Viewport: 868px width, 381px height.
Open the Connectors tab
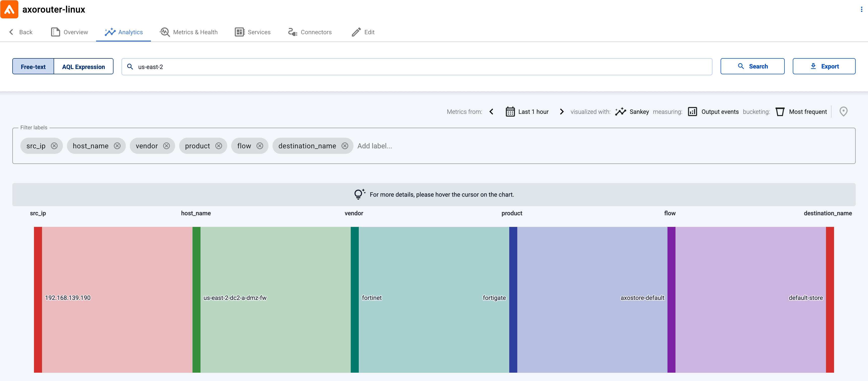[310, 32]
